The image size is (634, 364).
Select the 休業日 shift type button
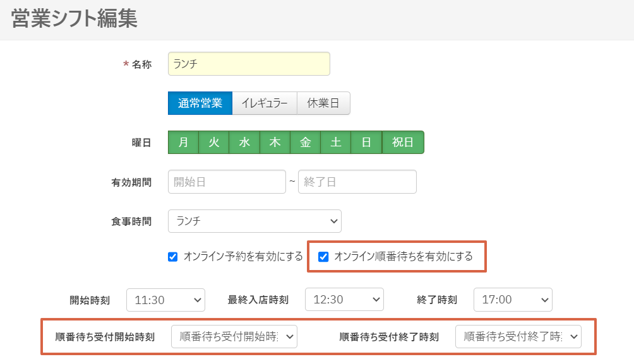tap(323, 103)
